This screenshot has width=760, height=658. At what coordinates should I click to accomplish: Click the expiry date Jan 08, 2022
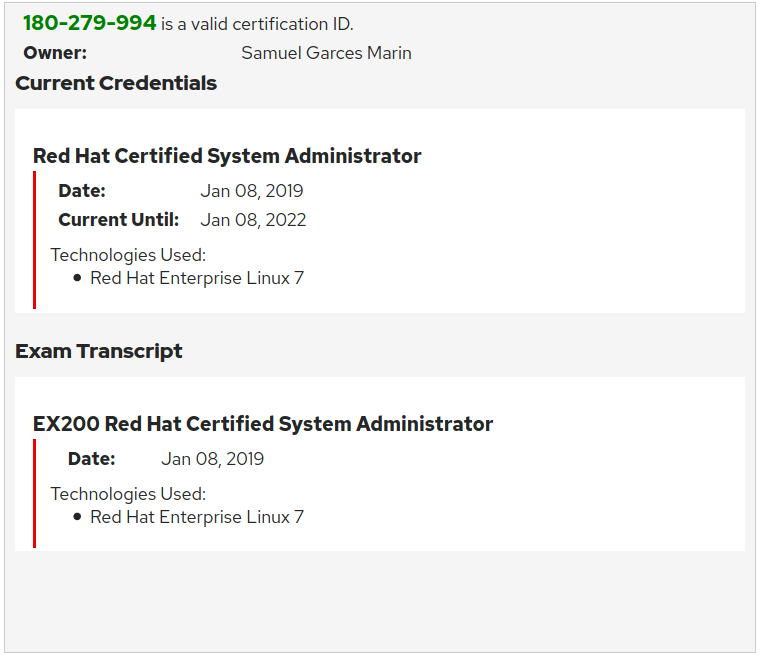click(x=253, y=220)
